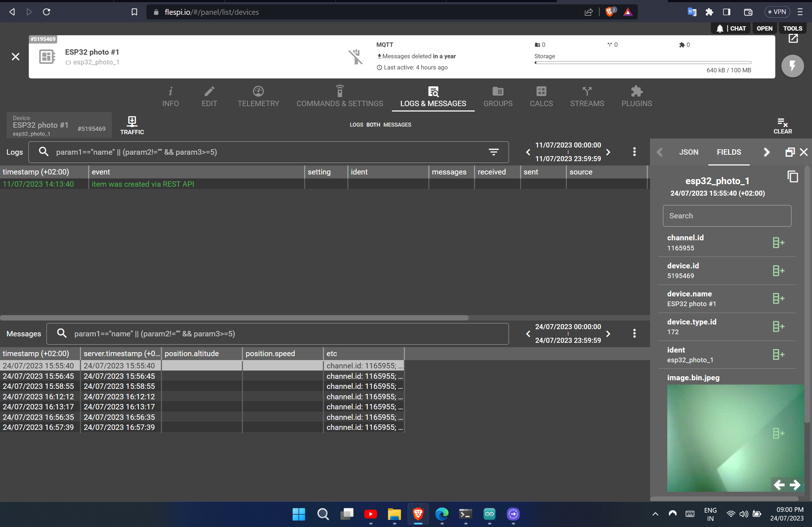Click the CLEAR filter icon
Screen dimensions: 812x527
pos(782,126)
